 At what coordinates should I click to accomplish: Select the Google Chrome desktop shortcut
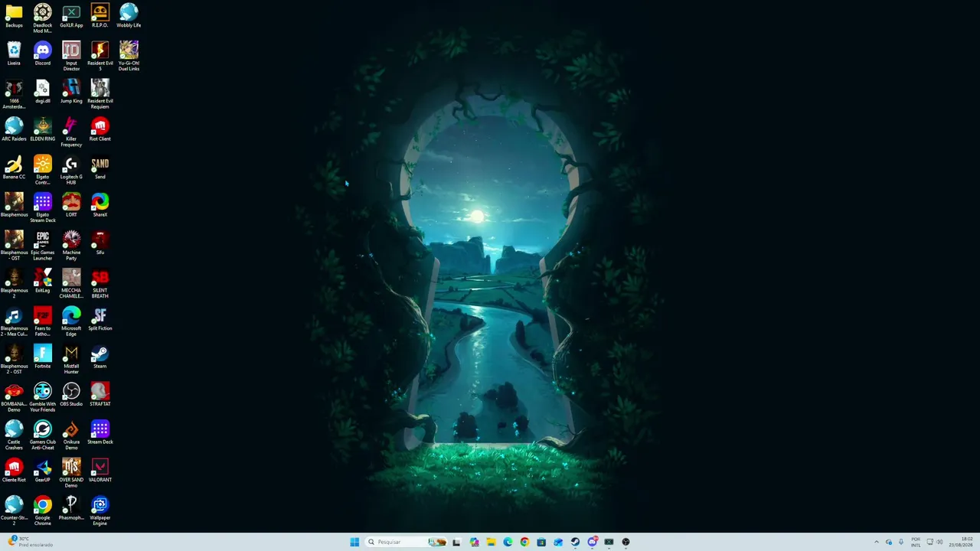(x=43, y=511)
